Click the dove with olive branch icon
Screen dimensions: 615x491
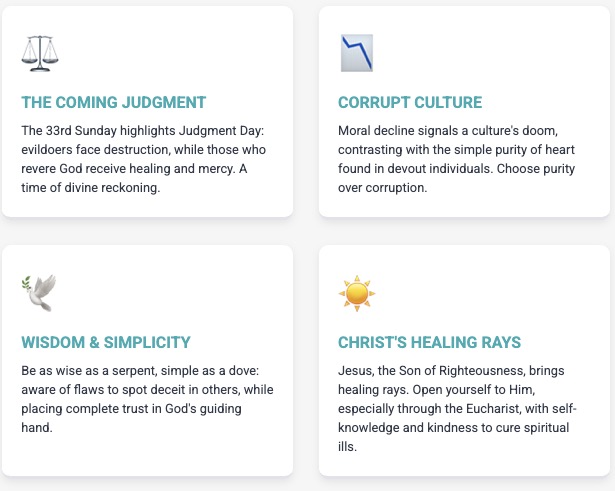point(40,293)
